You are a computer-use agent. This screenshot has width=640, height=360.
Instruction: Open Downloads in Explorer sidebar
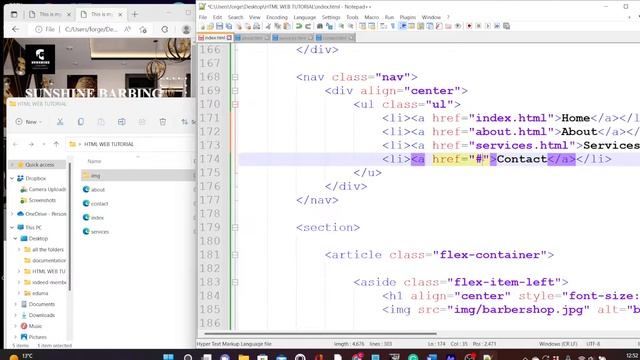tap(42, 315)
